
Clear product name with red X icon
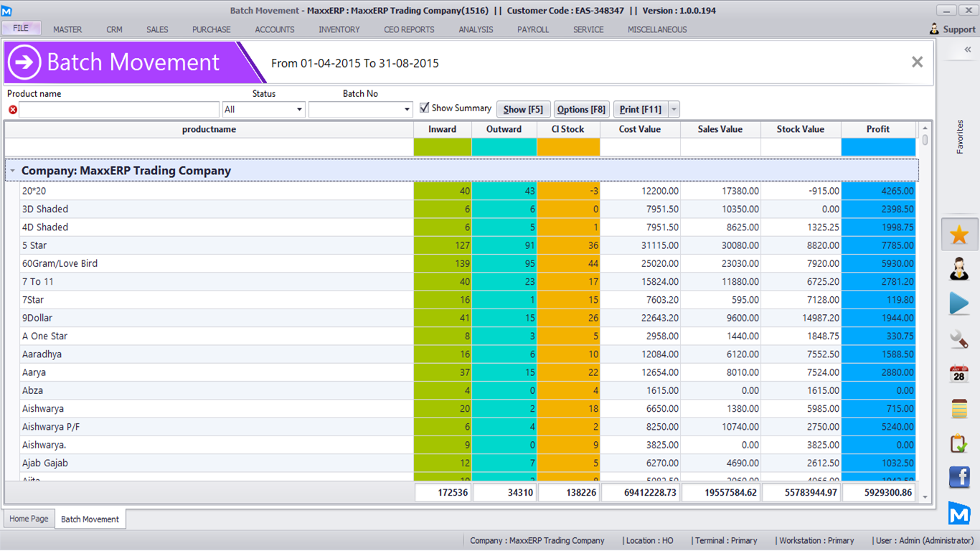12,110
